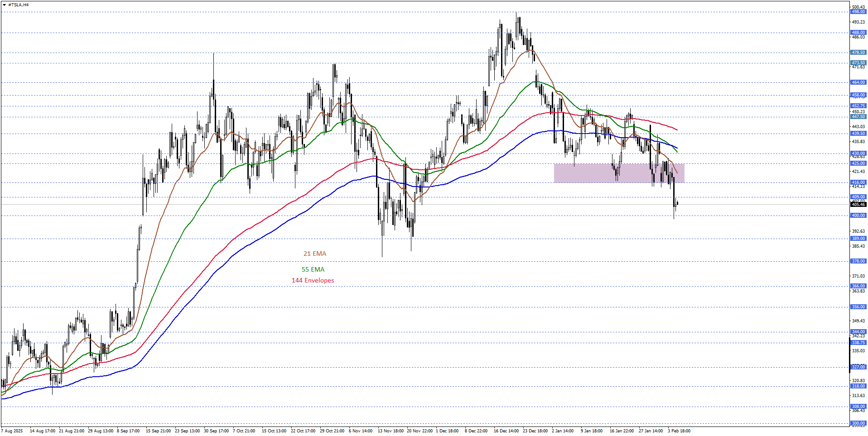Click the 3 Feb 18:00 time axis label
The height and width of the screenshot is (436, 868).
(x=679, y=431)
